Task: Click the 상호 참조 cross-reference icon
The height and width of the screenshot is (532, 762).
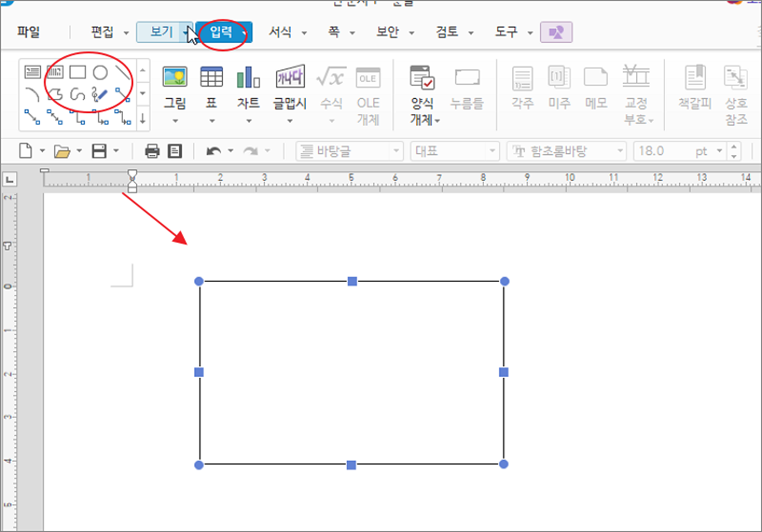Action: [736, 78]
